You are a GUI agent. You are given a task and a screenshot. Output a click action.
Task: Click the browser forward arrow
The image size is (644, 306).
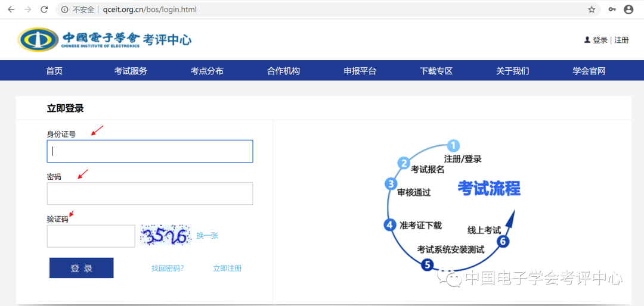27,10
